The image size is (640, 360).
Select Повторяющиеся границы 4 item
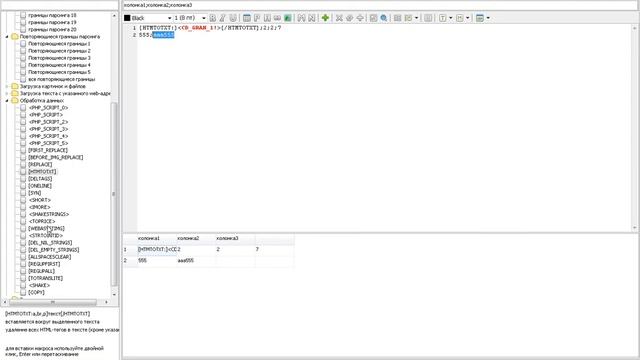59,65
